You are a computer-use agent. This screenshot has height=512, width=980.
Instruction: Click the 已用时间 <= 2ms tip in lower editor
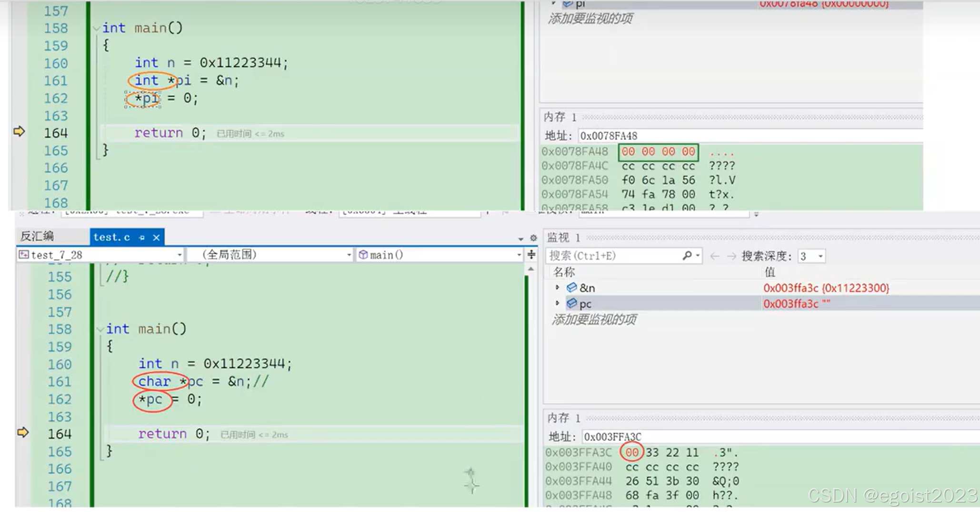click(x=254, y=435)
